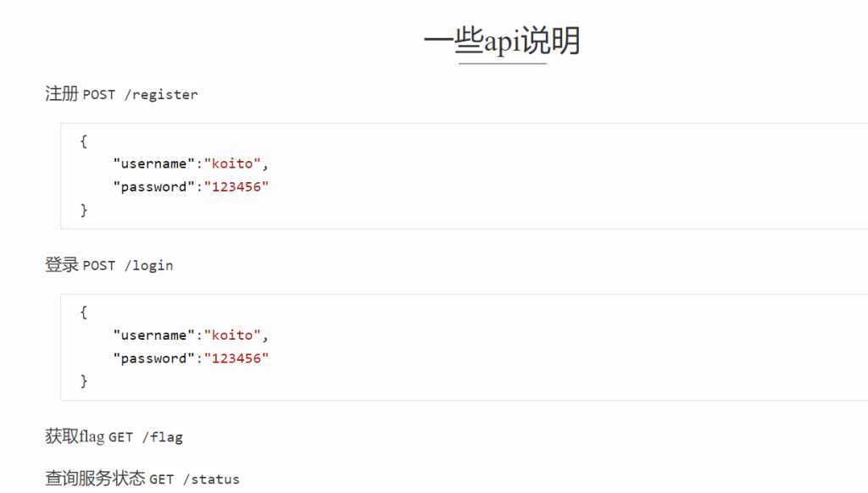Image resolution: width=868 pixels, height=493 pixels.
Task: Select the 登录 section label
Action: point(61,264)
